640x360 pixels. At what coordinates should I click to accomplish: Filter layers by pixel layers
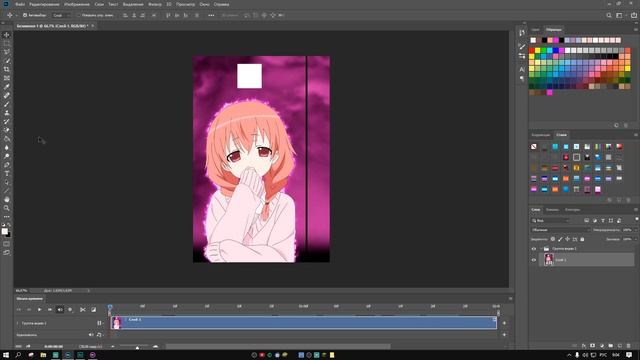point(587,221)
